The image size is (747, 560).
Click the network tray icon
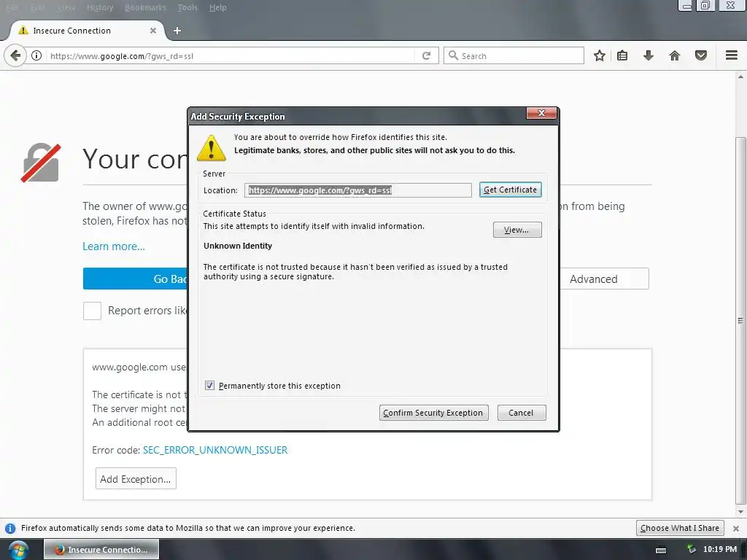pos(691,550)
